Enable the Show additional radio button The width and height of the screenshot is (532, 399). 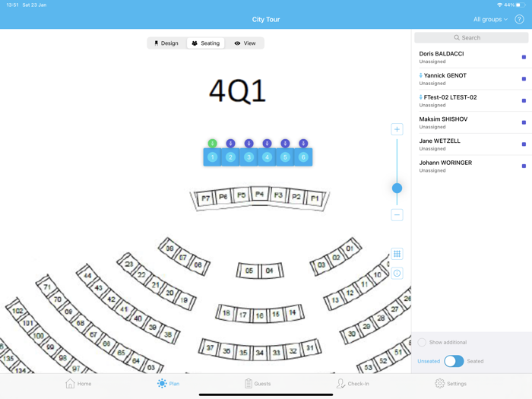[422, 342]
